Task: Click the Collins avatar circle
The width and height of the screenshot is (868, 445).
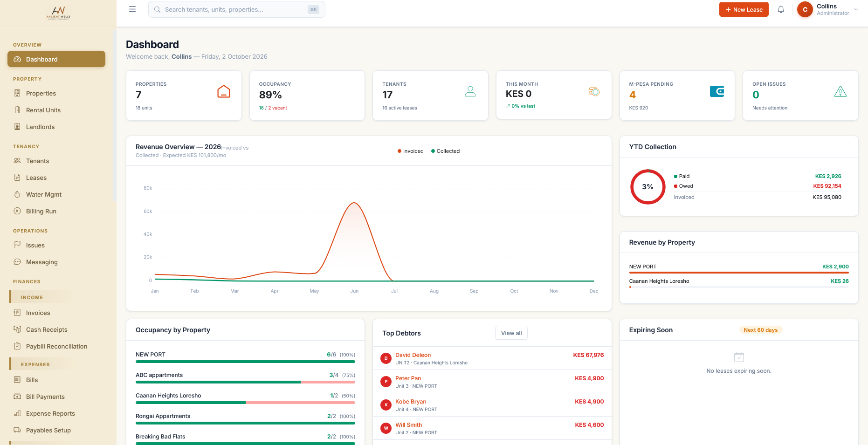Action: click(805, 9)
